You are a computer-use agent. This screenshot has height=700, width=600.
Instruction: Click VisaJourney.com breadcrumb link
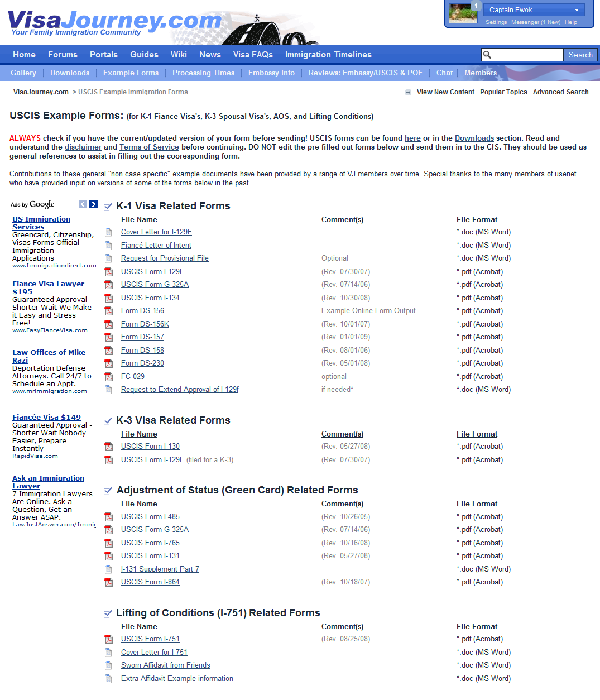pos(41,92)
